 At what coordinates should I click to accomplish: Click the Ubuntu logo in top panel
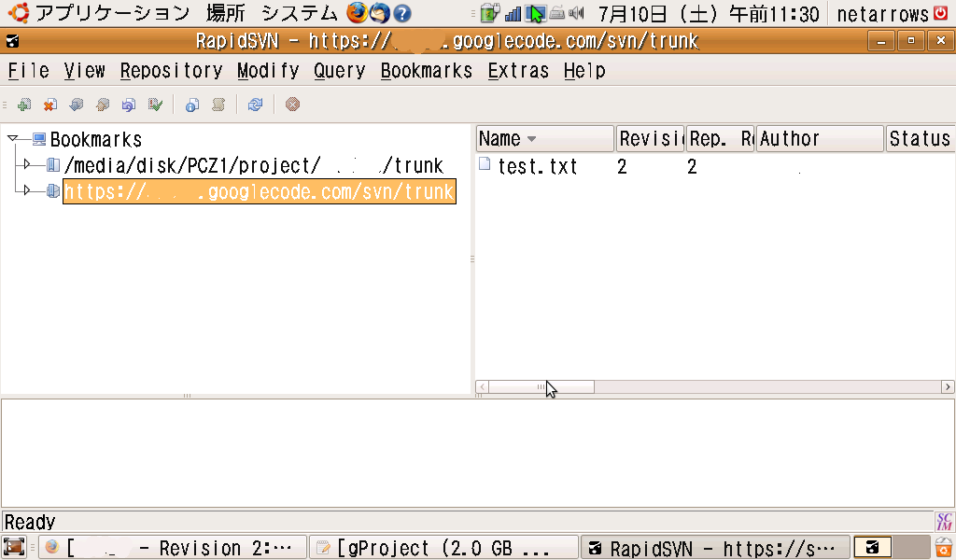19,13
